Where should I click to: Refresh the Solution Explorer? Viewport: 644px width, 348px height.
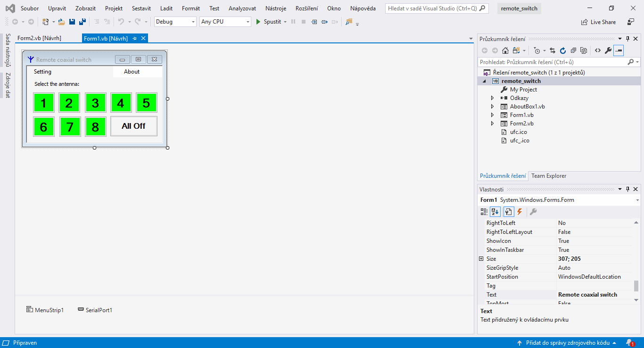point(562,50)
